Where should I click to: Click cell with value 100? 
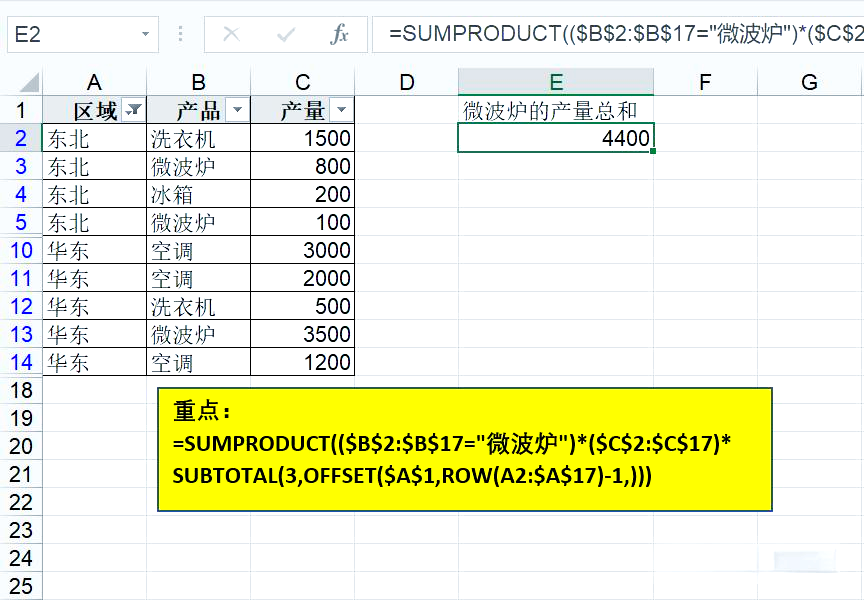click(303, 222)
